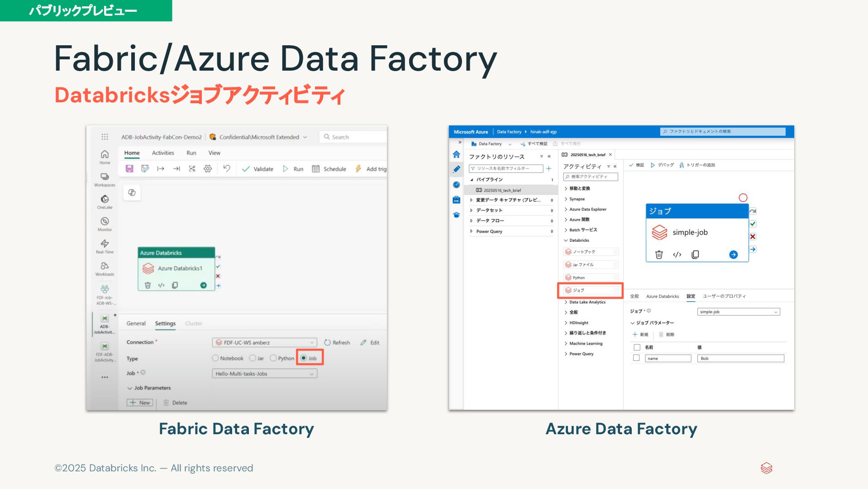This screenshot has height=489, width=868.
Task: Click Refresh next to the Connection field
Action: 337,343
